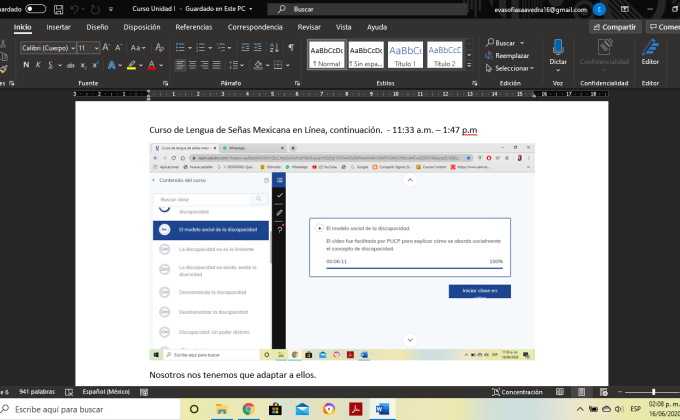The width and height of the screenshot is (680, 420).
Task: Open the font color dropdown arrow
Action: (161, 66)
